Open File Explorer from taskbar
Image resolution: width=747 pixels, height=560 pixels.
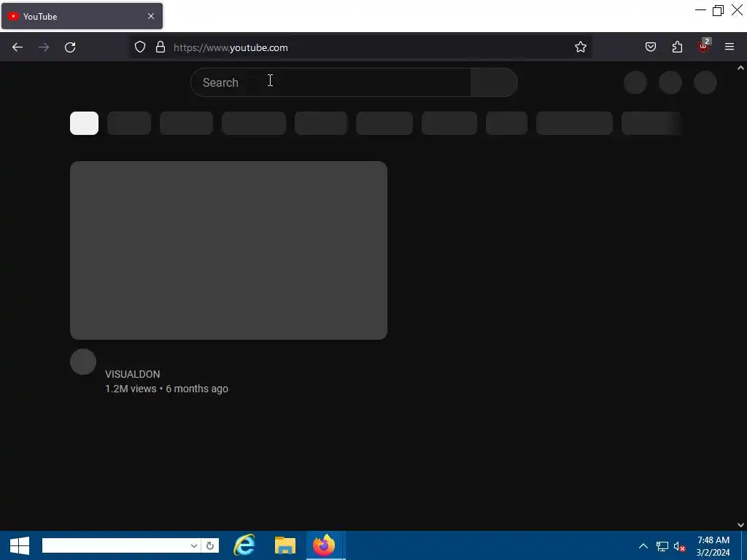(285, 545)
